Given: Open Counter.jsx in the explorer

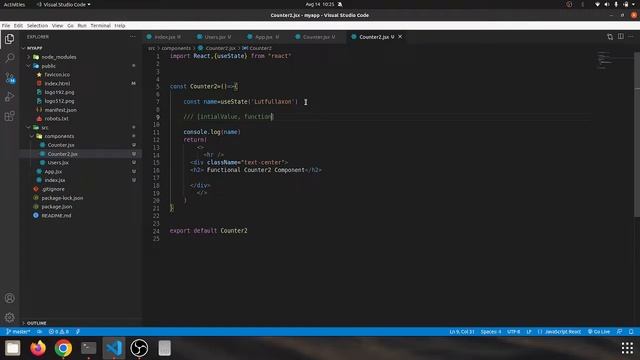Looking at the screenshot, I should coord(61,145).
